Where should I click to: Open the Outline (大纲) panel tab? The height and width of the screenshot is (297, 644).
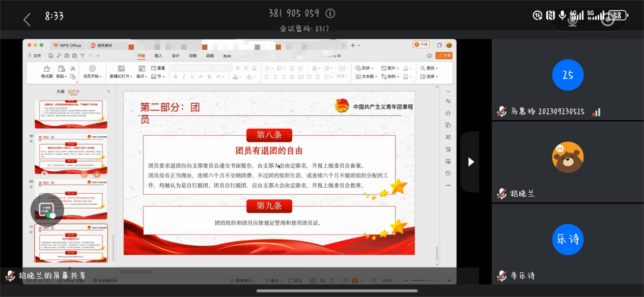(60, 92)
